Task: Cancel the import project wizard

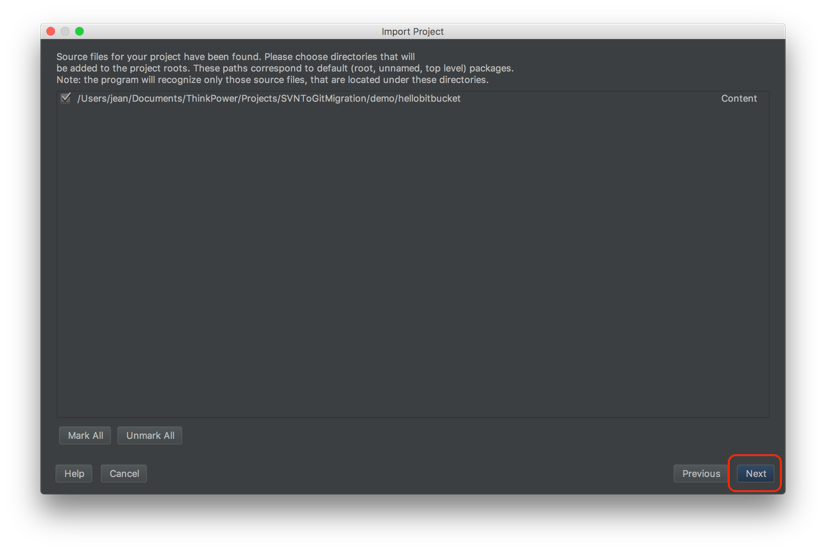Action: [x=124, y=474]
